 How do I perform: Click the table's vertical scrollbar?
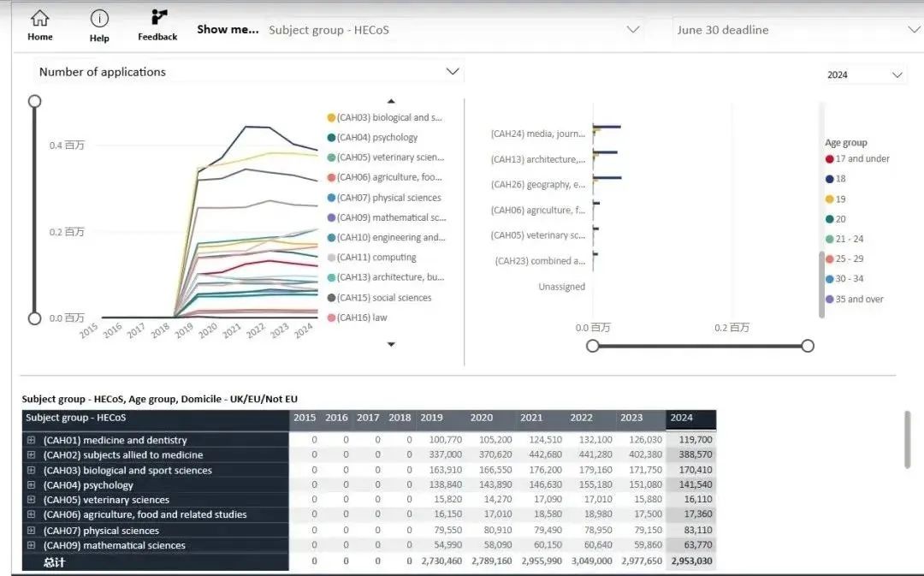[x=908, y=440]
